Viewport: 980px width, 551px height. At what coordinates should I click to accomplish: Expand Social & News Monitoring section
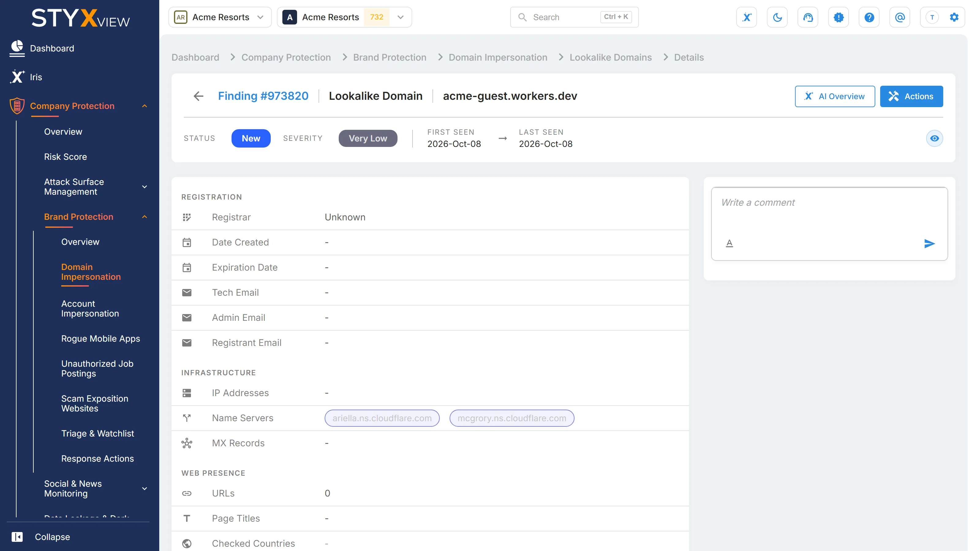pyautogui.click(x=144, y=489)
